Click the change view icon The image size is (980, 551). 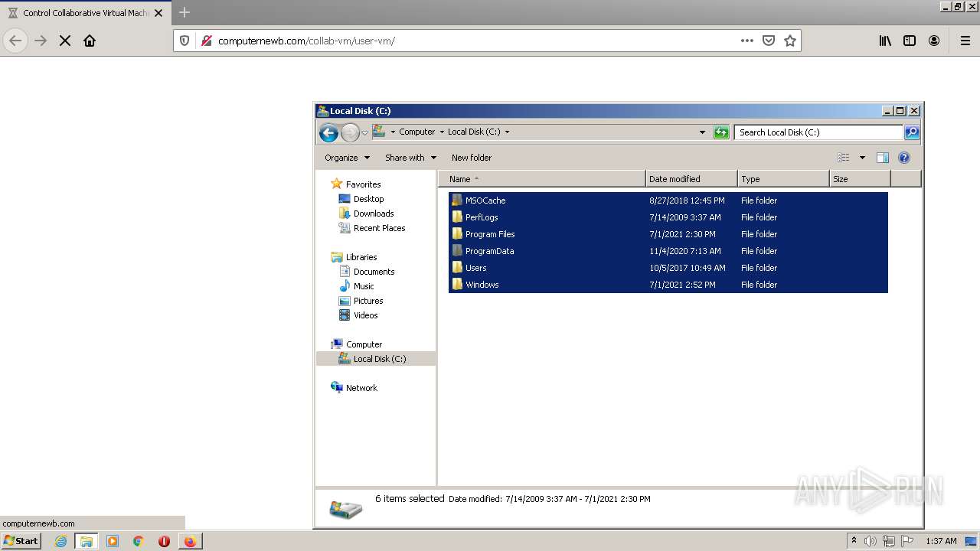[x=844, y=158]
